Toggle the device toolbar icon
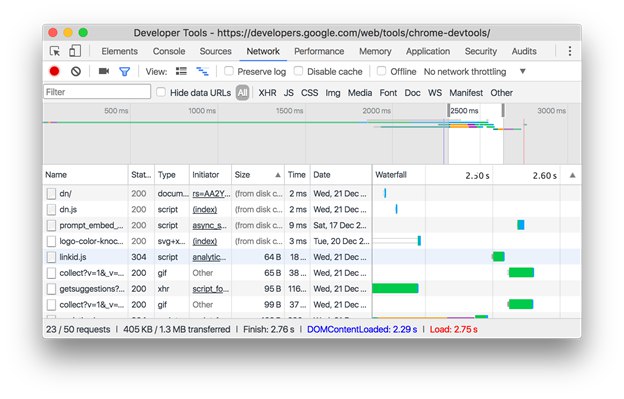Screen dimensions: 624x399 [x=75, y=51]
